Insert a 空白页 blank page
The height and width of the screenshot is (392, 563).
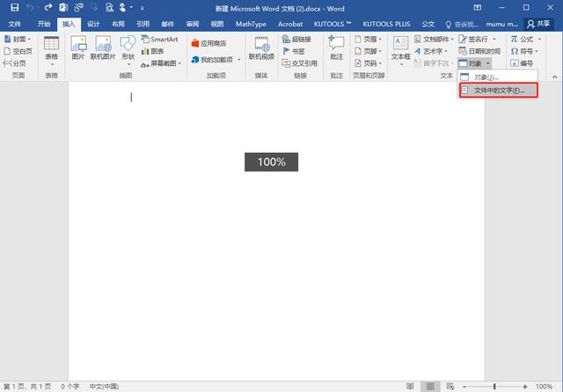[18, 51]
